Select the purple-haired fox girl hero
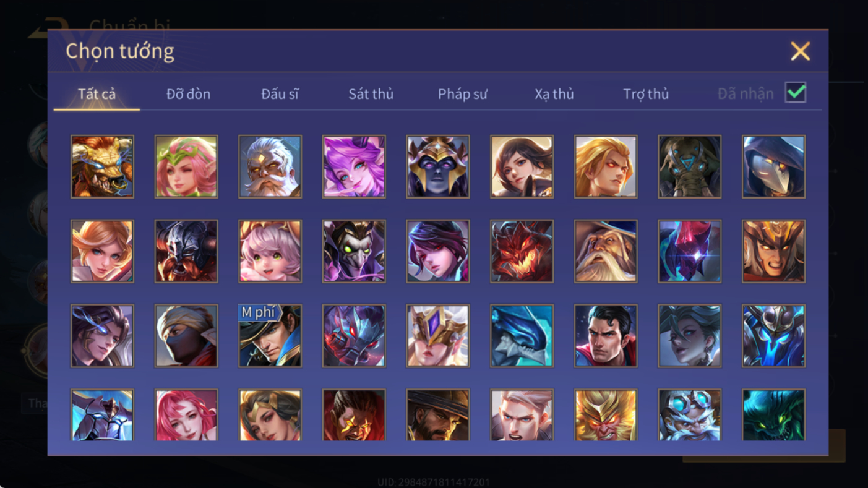Screen dimensions: 868x488 354,167
